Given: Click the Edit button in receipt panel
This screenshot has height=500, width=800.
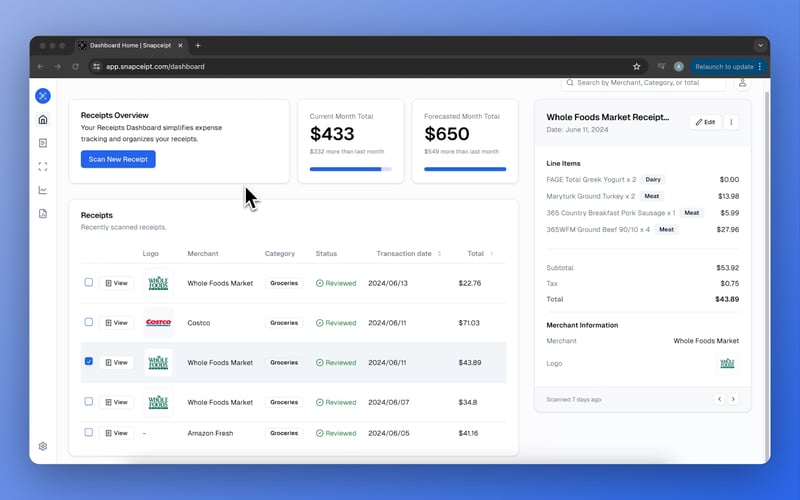Looking at the screenshot, I should pyautogui.click(x=706, y=122).
